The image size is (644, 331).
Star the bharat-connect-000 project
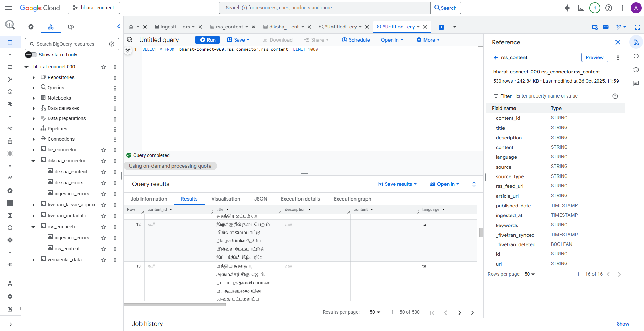coord(104,67)
